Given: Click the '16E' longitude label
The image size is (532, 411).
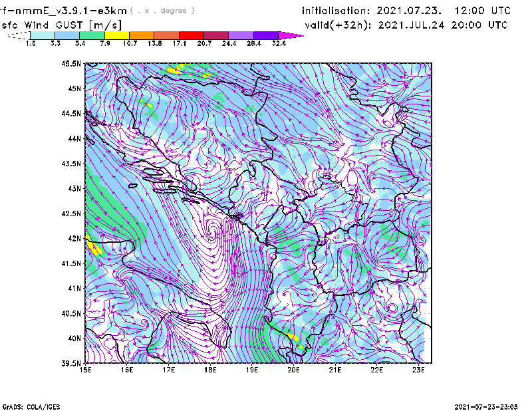Looking at the screenshot, I should [x=127, y=370].
